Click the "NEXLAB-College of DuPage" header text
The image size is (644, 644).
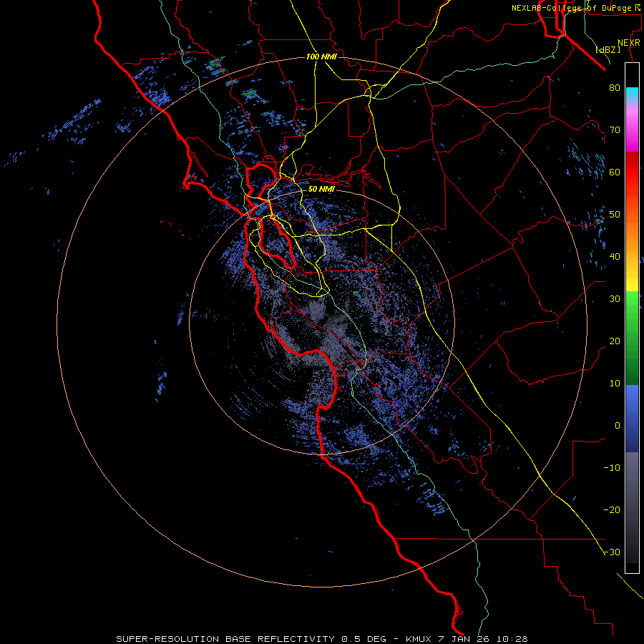(x=572, y=8)
